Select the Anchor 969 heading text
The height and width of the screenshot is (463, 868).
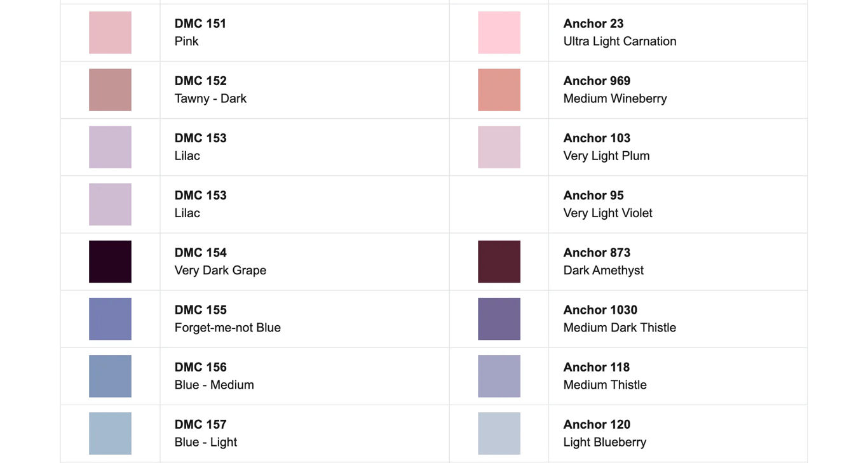(597, 81)
